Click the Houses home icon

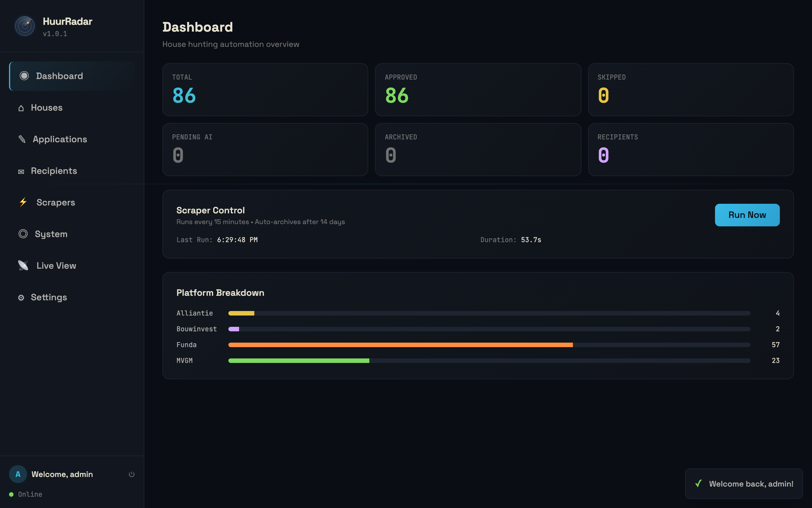click(21, 108)
